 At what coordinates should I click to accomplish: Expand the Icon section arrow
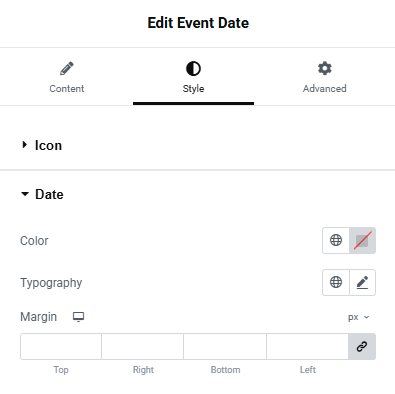coord(24,145)
